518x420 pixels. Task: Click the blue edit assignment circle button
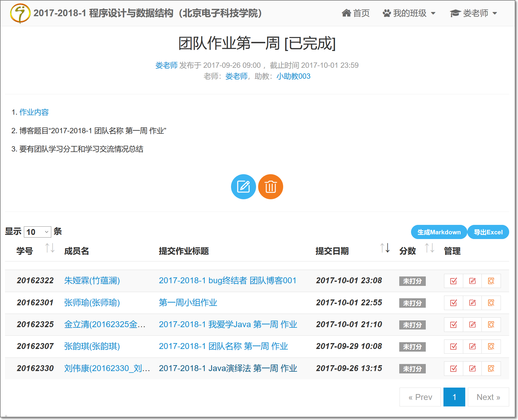243,187
